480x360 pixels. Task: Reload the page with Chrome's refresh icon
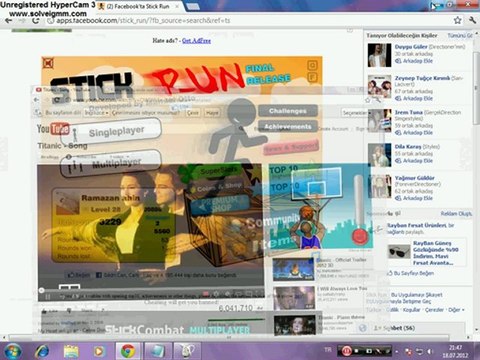pyautogui.click(x=35, y=20)
